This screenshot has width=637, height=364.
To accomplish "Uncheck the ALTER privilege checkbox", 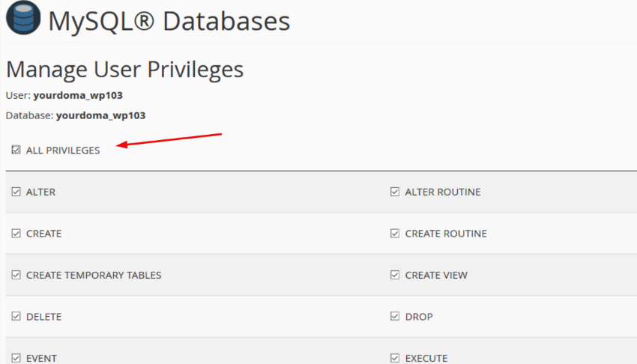I will point(16,192).
